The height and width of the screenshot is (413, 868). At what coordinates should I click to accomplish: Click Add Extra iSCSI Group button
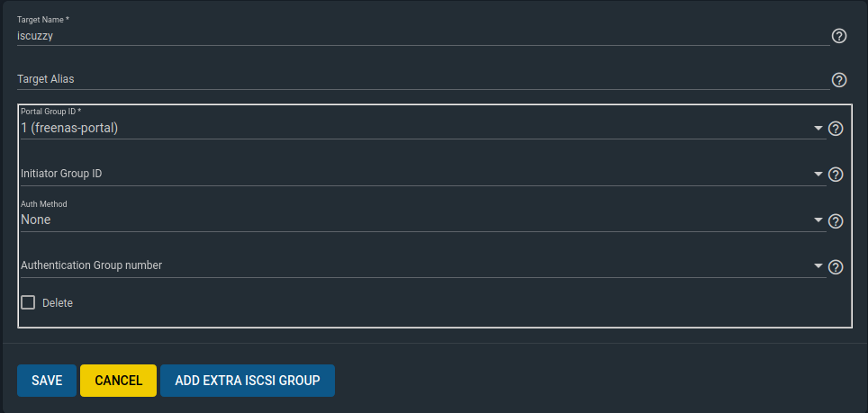click(248, 381)
